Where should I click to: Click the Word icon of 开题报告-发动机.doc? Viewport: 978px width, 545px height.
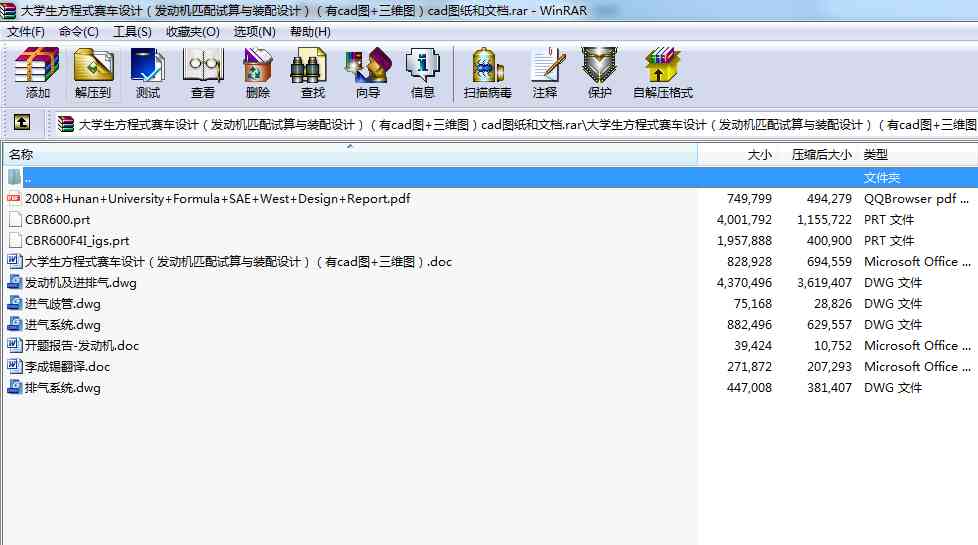point(14,345)
